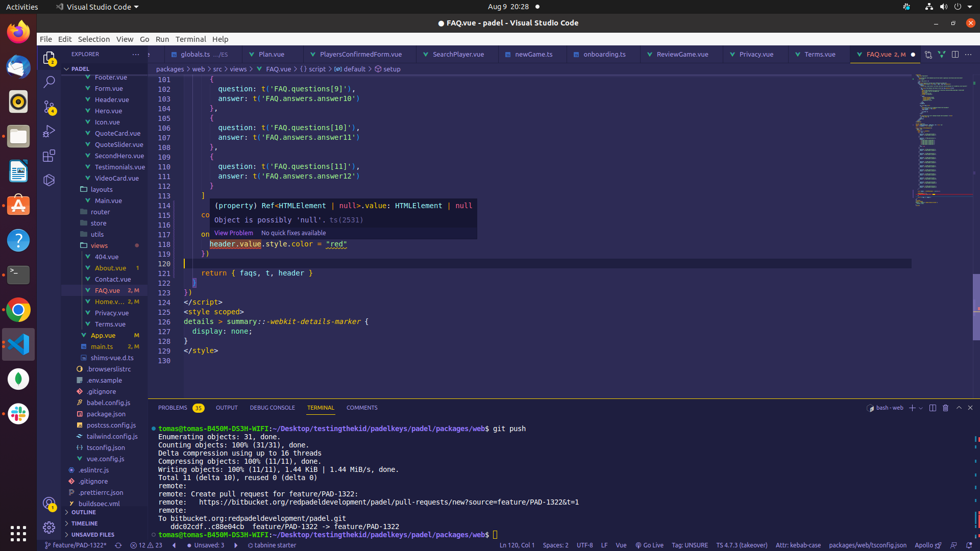
Task: Click Unsaved: 3 in status bar
Action: [205, 545]
